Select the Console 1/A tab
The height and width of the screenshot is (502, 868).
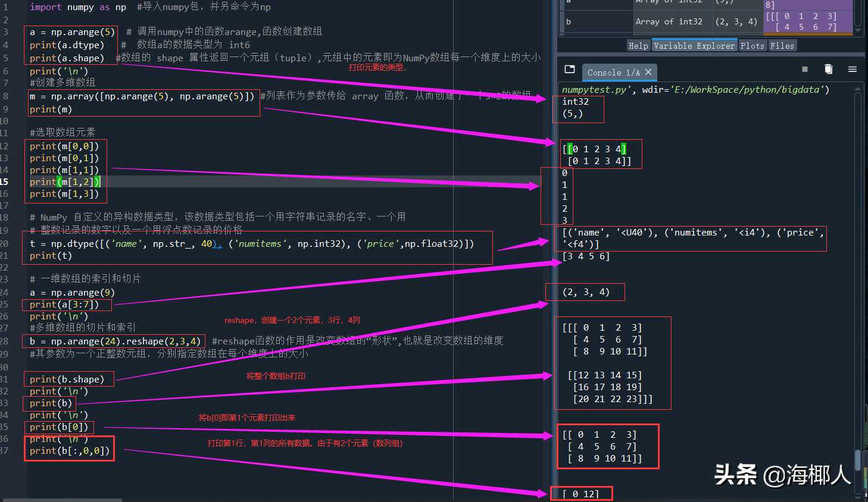[613, 73]
